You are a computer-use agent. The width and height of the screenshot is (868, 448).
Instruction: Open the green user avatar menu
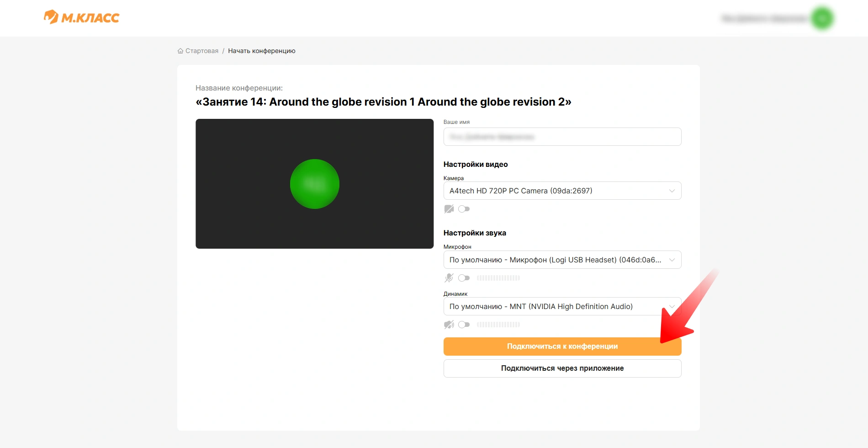822,18
